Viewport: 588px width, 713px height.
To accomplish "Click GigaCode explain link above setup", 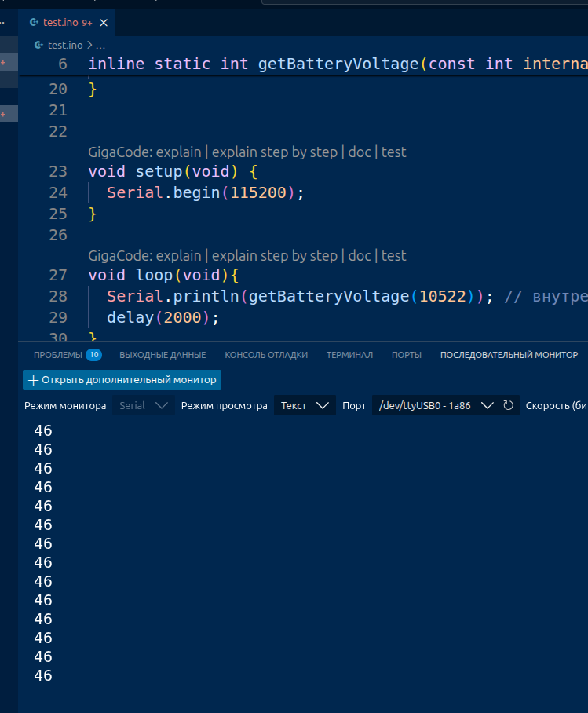I will point(178,152).
